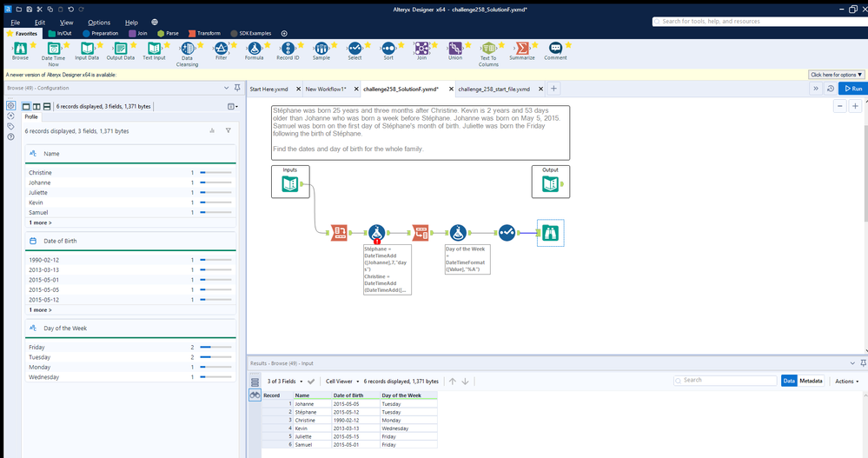Toggle favorite star on Formula tool
Viewport: 868px width, 458px height.
pyautogui.click(x=268, y=45)
